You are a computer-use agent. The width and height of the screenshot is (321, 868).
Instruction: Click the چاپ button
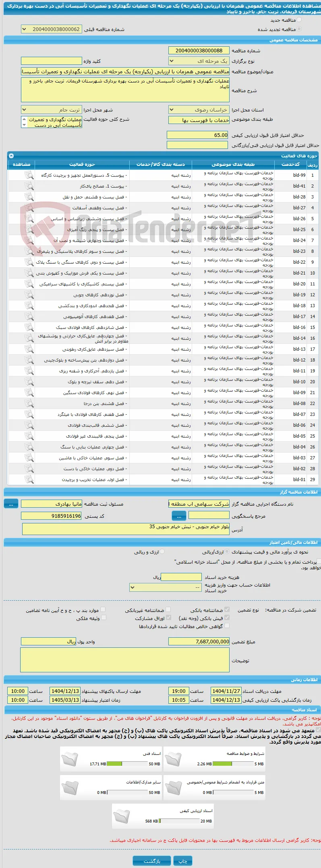[x=183, y=861]
